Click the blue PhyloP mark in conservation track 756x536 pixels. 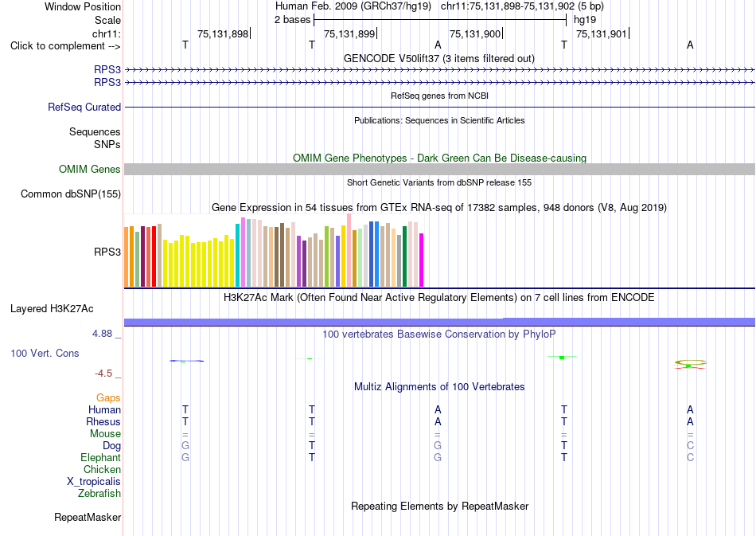[186, 361]
